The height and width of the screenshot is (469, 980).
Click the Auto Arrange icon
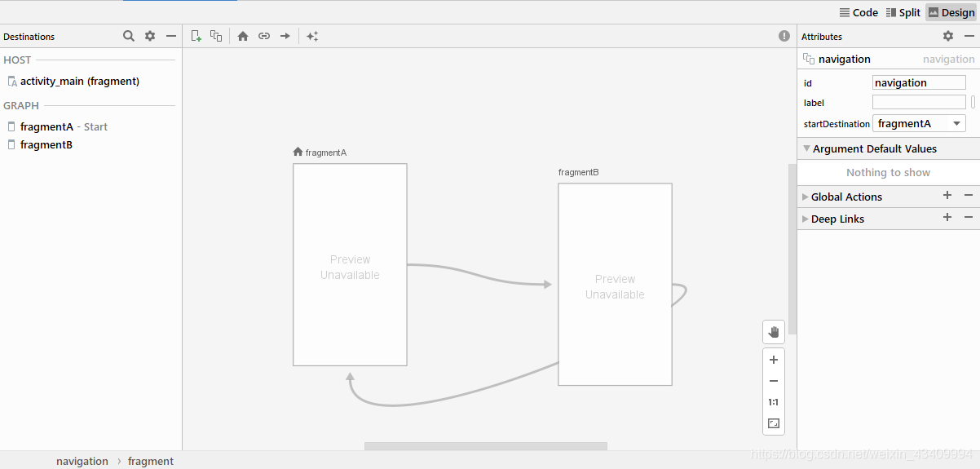[312, 36]
